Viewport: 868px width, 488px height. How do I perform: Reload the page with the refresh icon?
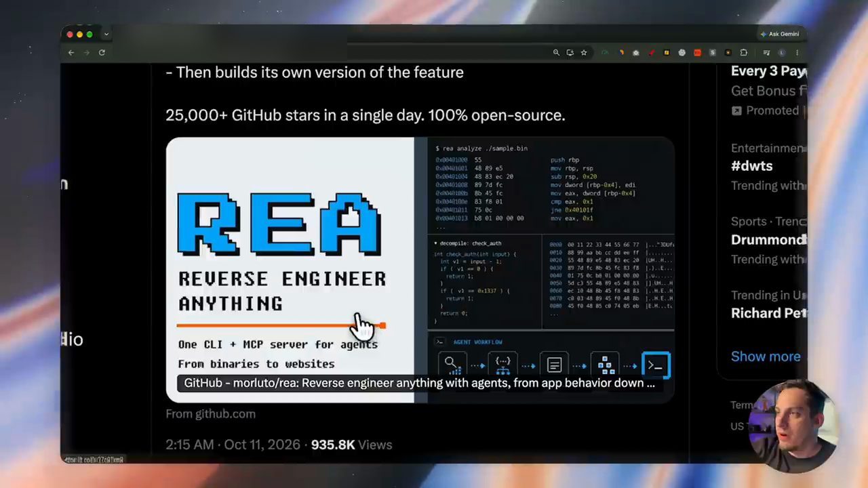(x=102, y=52)
